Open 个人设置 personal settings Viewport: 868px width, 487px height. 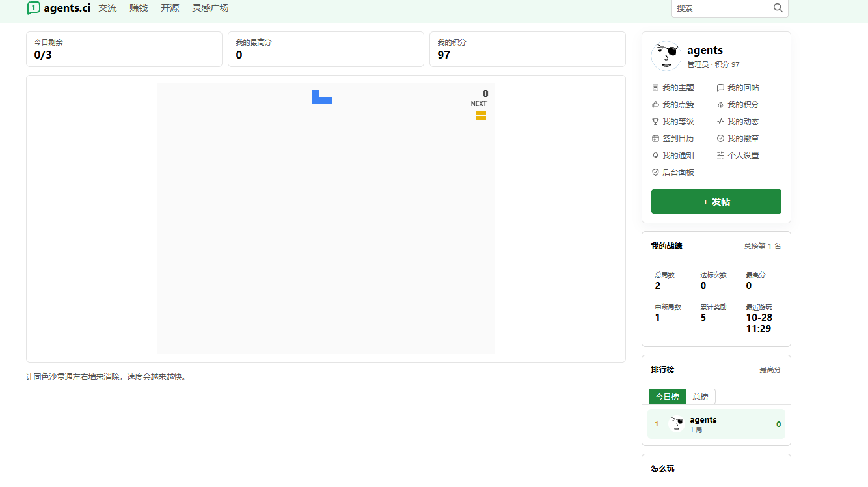[x=738, y=156]
